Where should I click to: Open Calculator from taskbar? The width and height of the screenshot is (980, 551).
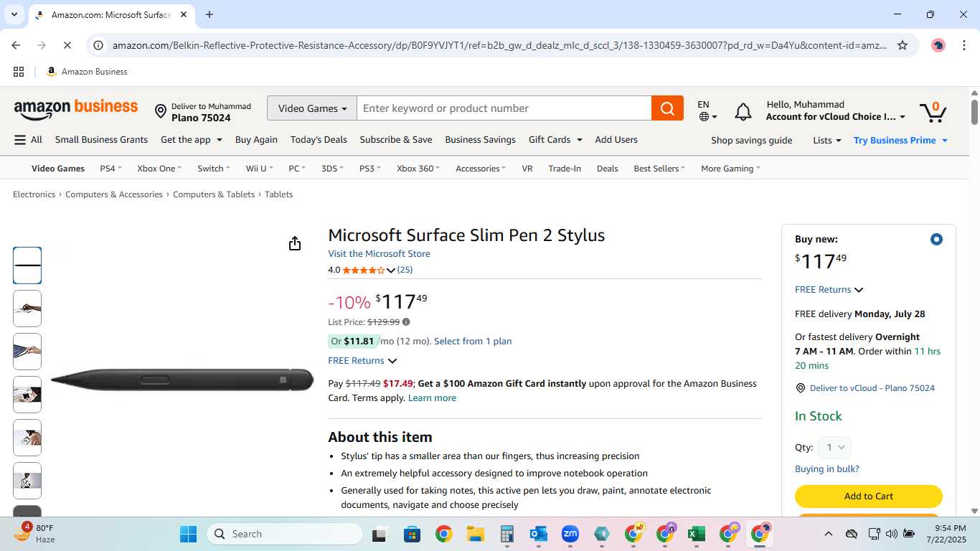pyautogui.click(x=507, y=534)
